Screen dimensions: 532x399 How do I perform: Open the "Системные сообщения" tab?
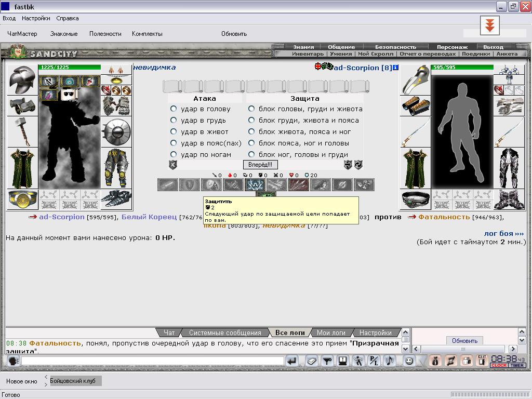pyautogui.click(x=225, y=333)
